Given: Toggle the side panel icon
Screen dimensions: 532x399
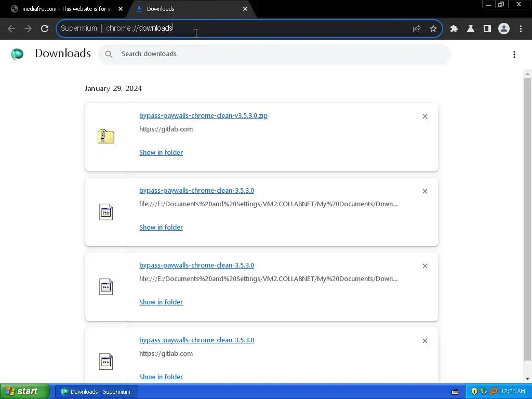Looking at the screenshot, I should coord(487,29).
